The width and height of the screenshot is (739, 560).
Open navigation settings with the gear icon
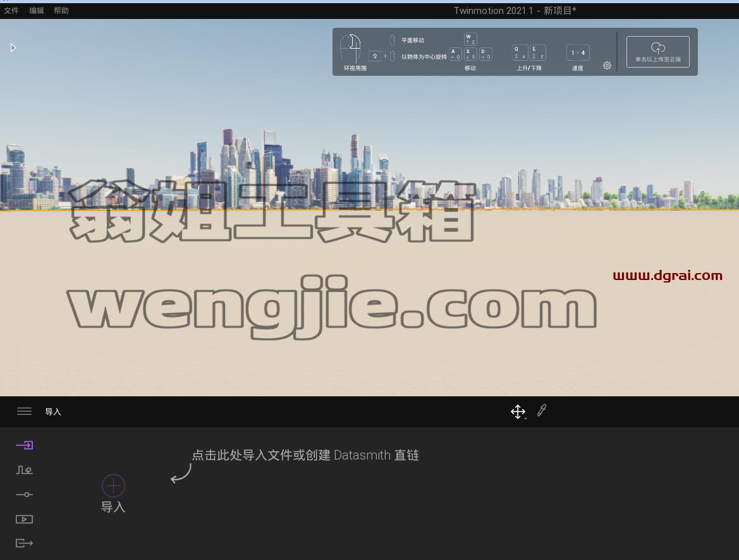click(607, 66)
